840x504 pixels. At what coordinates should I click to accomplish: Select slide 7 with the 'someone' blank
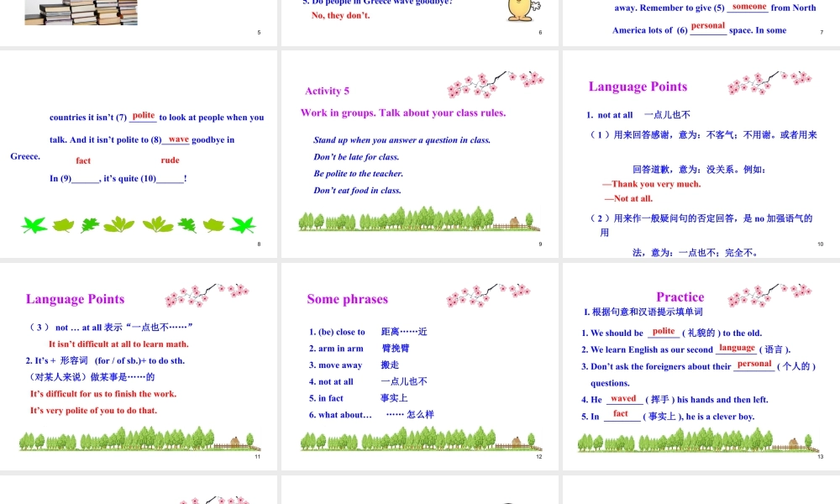point(701,21)
